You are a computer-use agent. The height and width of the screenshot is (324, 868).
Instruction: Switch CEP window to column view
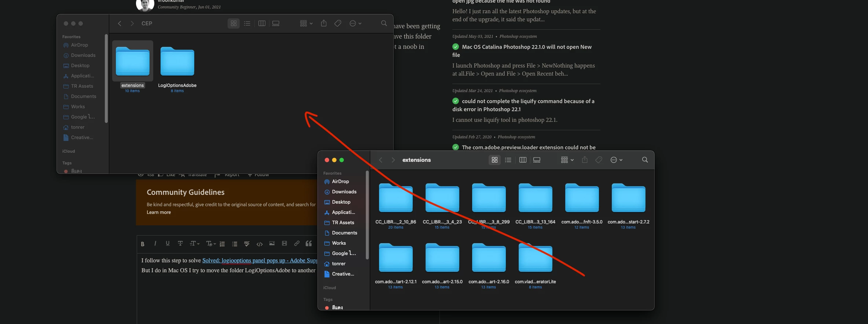point(262,23)
